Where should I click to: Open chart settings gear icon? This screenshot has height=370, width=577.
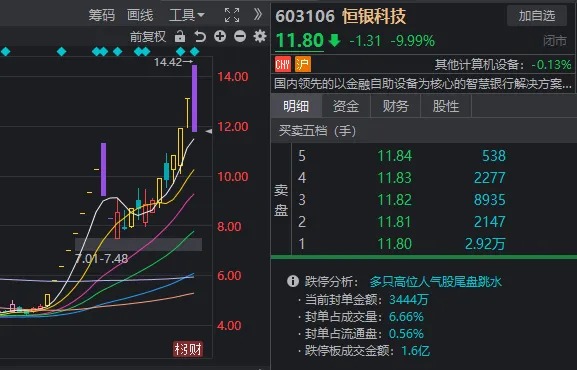[x=260, y=36]
